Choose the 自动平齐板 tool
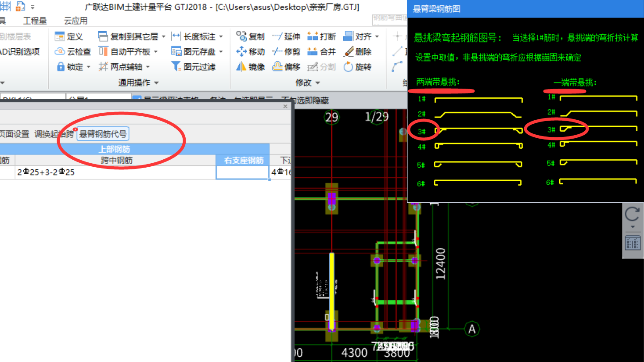Viewport: 644px width, 362px height. coord(125,52)
